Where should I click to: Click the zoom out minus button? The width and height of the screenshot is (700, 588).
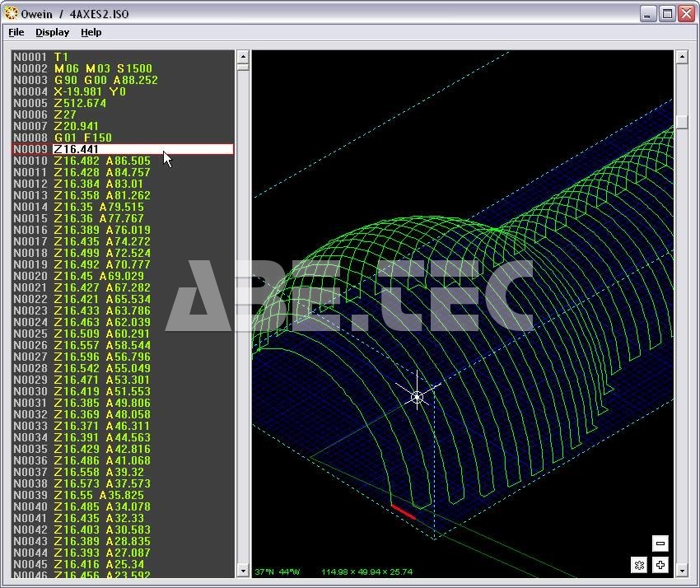(x=660, y=544)
